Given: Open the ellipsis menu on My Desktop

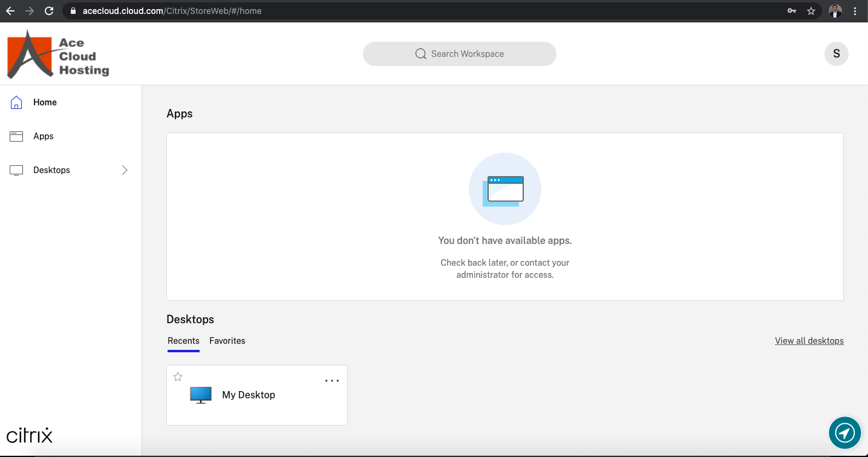Looking at the screenshot, I should pyautogui.click(x=331, y=380).
